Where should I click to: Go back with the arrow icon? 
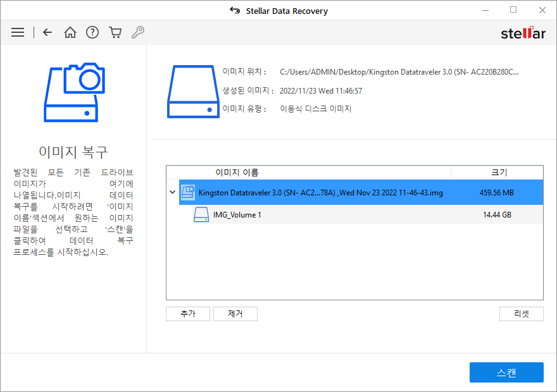(47, 32)
